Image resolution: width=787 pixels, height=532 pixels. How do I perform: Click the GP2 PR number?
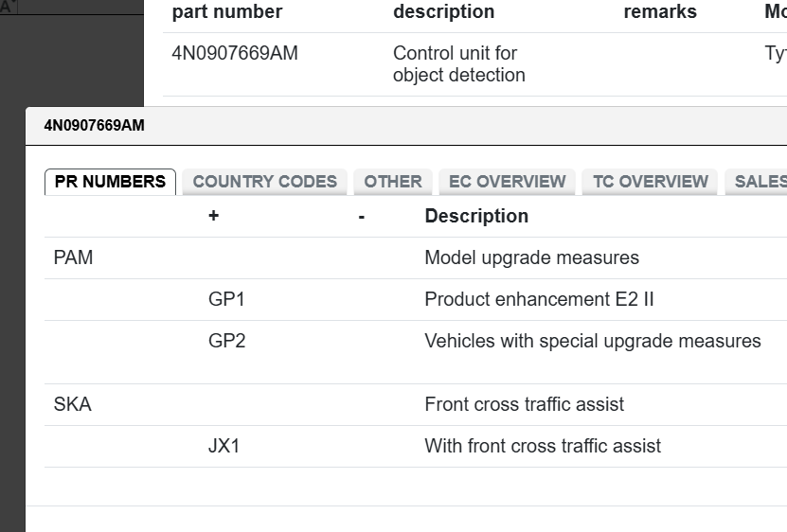[x=226, y=341]
